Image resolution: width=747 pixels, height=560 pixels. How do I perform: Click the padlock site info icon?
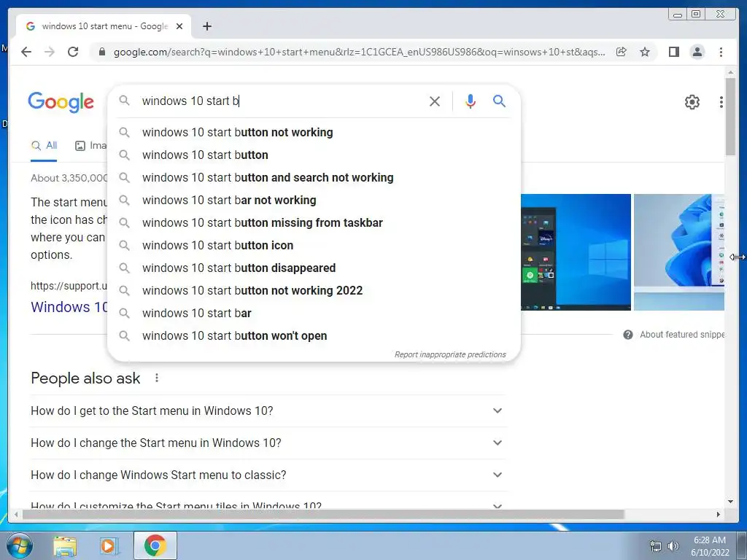point(102,52)
